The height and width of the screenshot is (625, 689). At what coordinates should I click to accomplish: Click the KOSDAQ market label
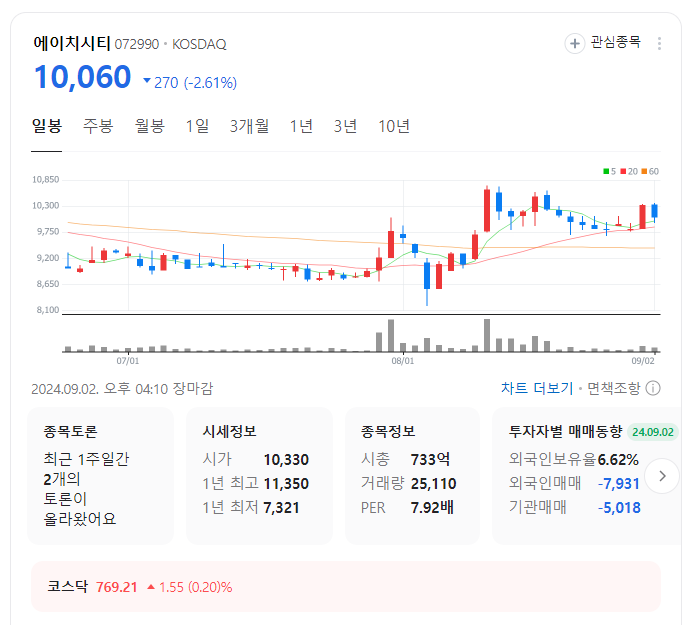click(199, 44)
